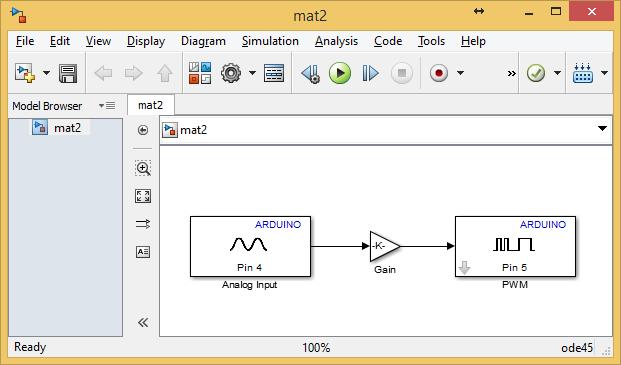
Task: Open the Tools menu
Action: [431, 41]
